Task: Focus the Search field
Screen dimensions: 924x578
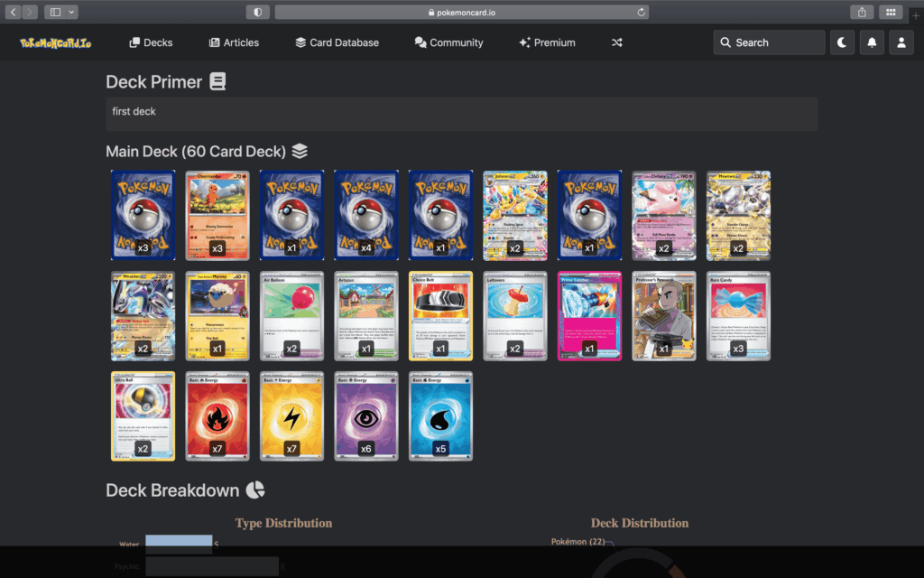Action: coord(769,42)
